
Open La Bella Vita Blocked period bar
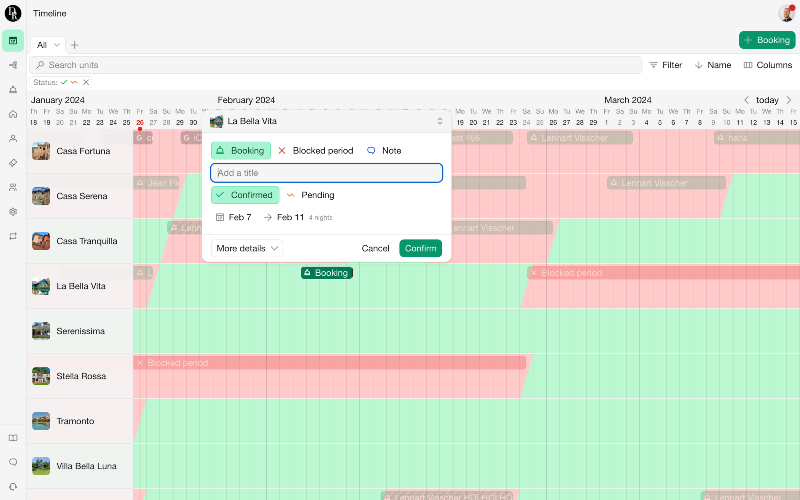[663, 273]
